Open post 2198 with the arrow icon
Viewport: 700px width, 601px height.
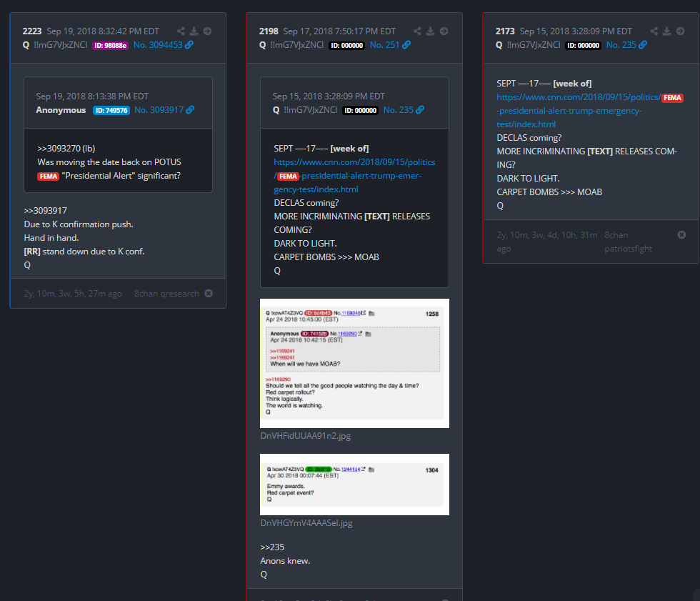coord(444,31)
